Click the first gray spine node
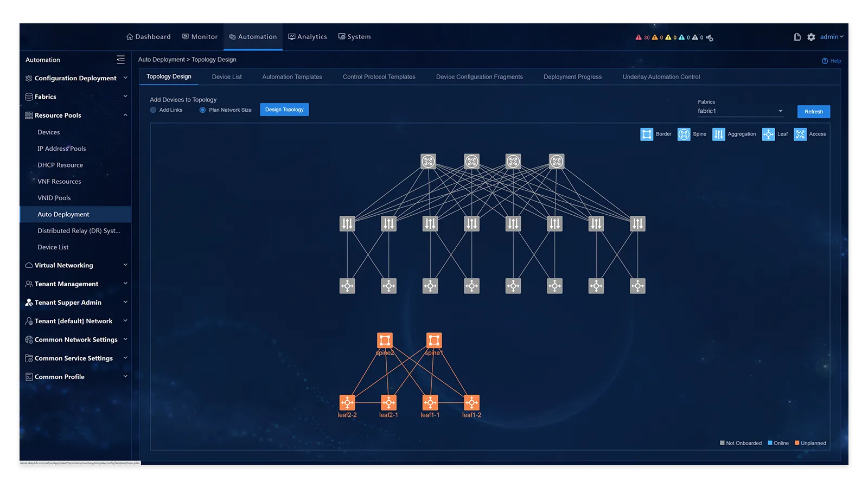This screenshot has height=488, width=868. [x=429, y=161]
